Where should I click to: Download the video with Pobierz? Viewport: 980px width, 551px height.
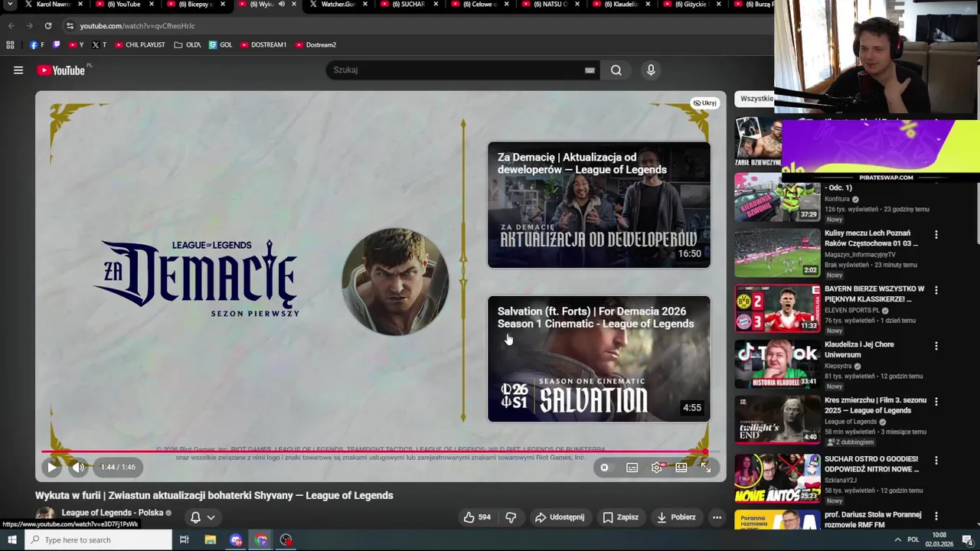(x=676, y=517)
